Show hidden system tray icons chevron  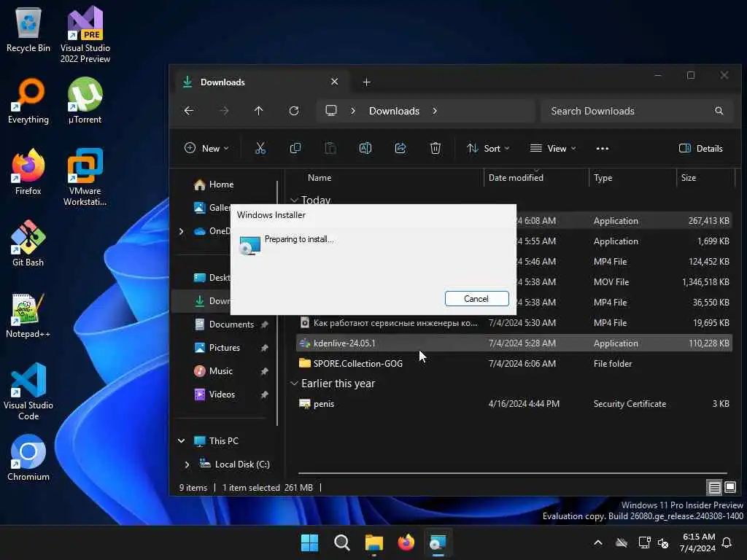click(598, 542)
